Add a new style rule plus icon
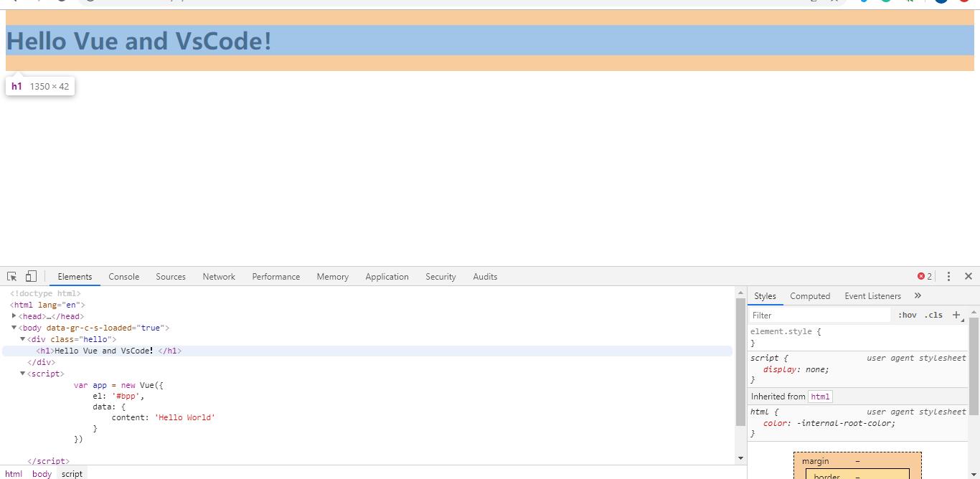This screenshot has width=980, height=479. [x=956, y=316]
